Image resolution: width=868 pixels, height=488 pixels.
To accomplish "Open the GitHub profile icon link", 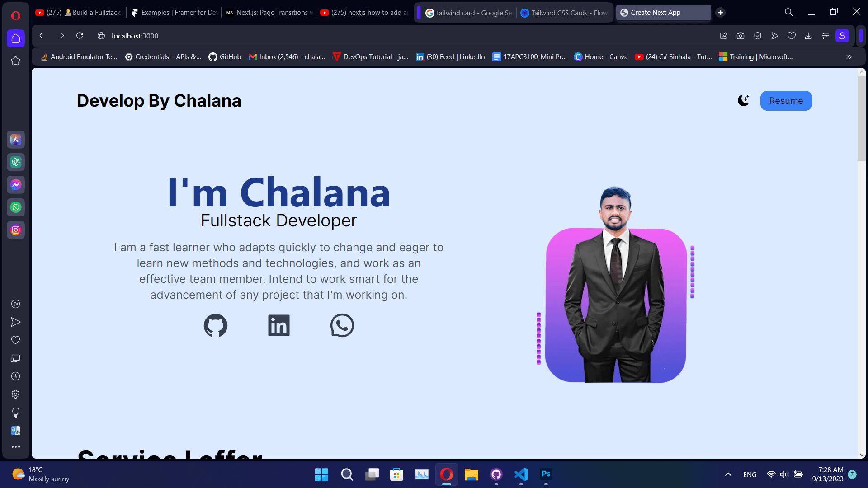I will 216,325.
